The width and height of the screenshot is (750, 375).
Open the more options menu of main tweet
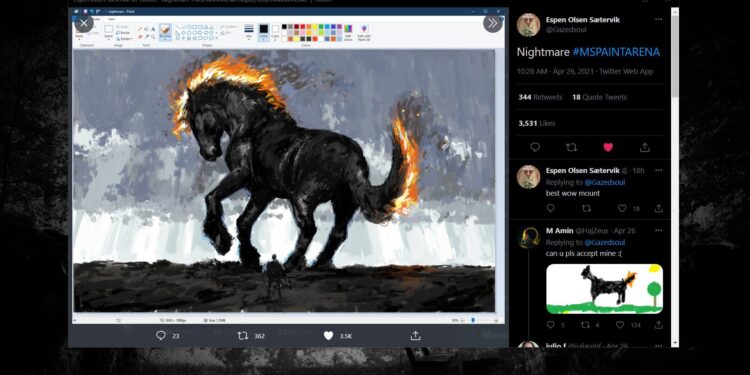tap(659, 20)
